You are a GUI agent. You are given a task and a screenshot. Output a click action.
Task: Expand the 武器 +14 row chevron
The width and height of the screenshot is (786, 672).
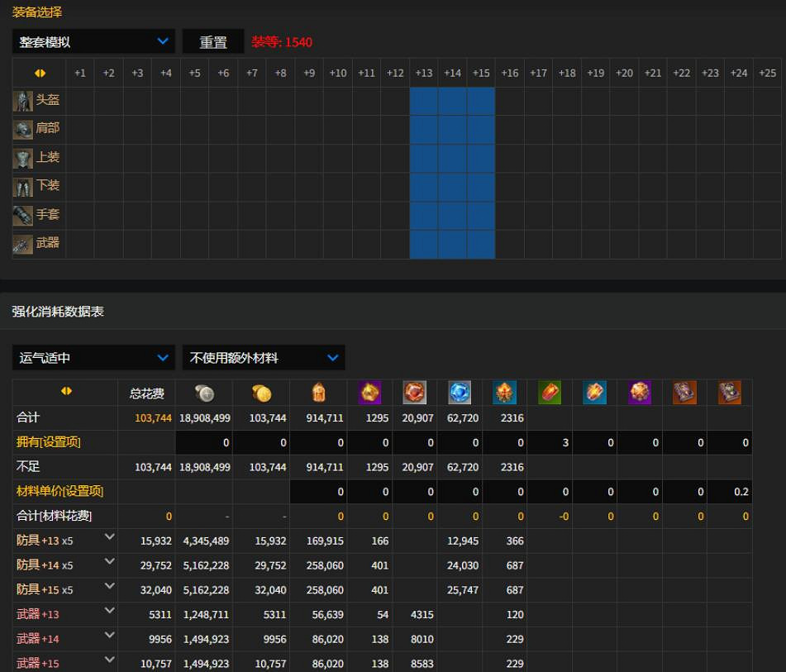(109, 636)
